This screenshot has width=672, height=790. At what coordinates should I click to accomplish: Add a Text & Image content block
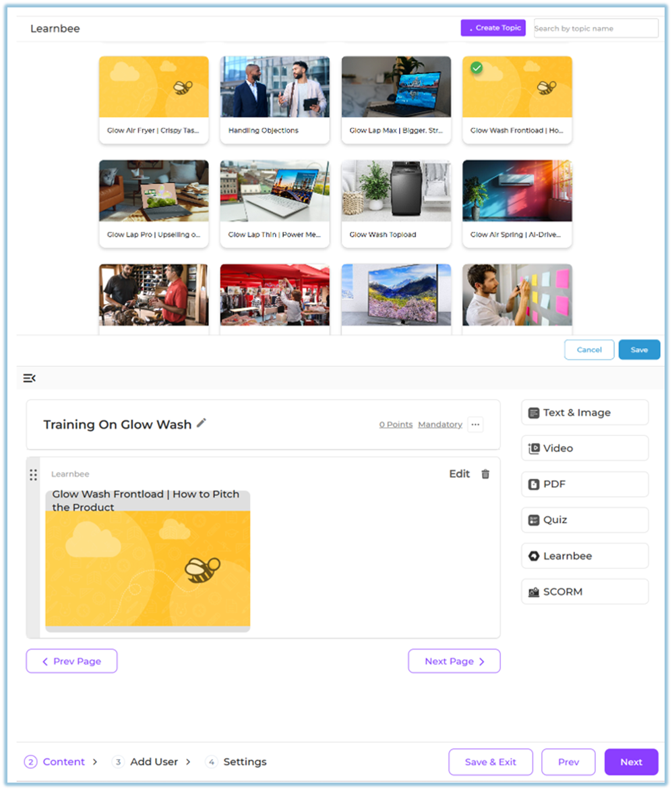584,413
